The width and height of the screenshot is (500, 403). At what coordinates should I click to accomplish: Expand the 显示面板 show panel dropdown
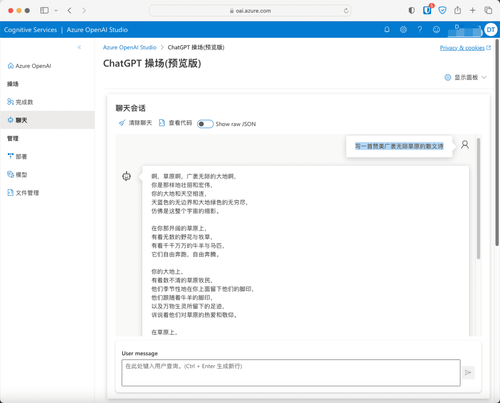pos(465,77)
